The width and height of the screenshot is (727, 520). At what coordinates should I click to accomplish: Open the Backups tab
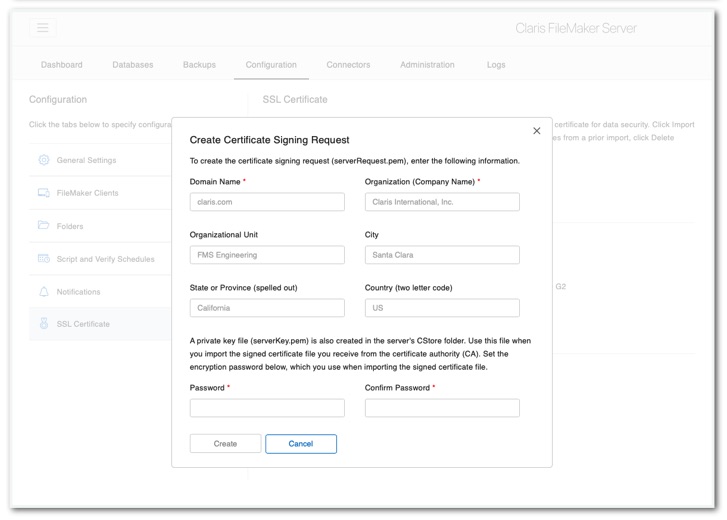coord(199,65)
